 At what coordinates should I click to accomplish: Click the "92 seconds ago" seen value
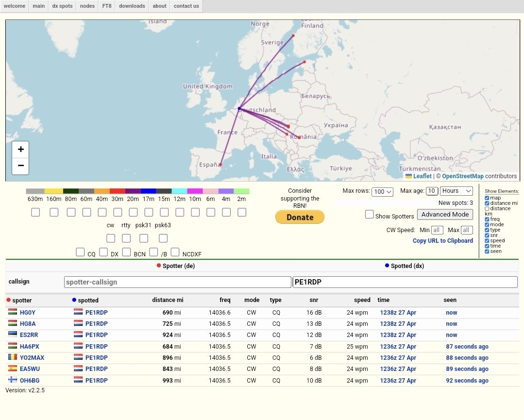pos(467,380)
